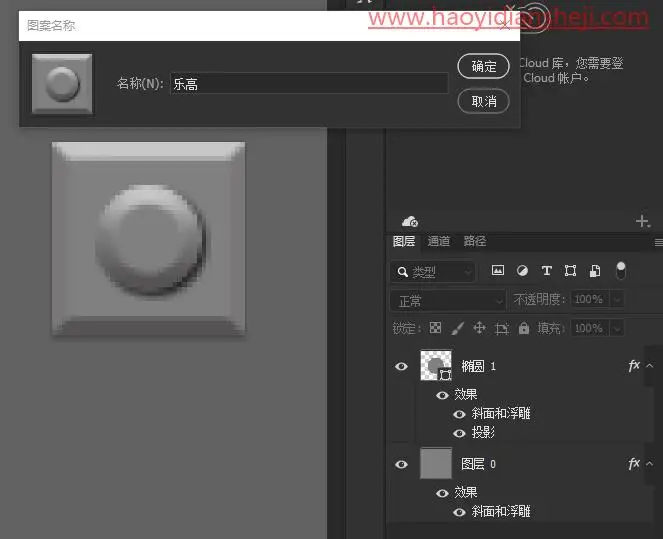The width and height of the screenshot is (663, 539).
Task: Collapse effects of 图层 0 layer
Action: pyautogui.click(x=650, y=464)
